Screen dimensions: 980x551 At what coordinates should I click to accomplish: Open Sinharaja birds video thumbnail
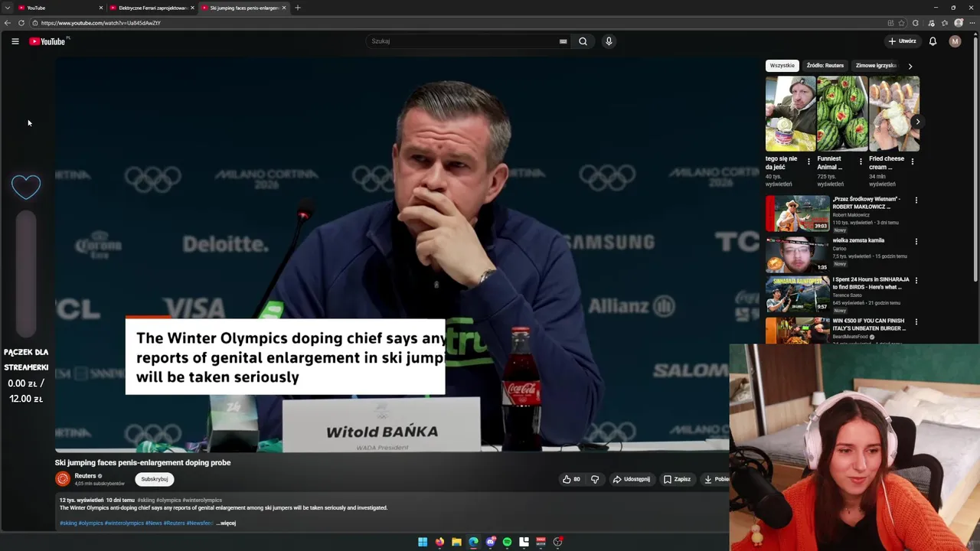click(x=798, y=294)
